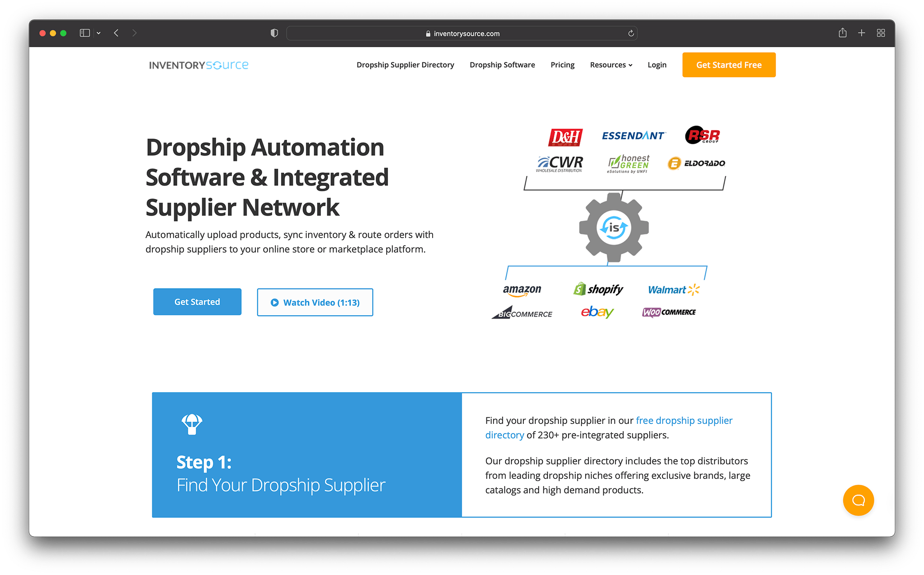Select Pricing in the navigation bar
The width and height of the screenshot is (924, 575).
[562, 64]
